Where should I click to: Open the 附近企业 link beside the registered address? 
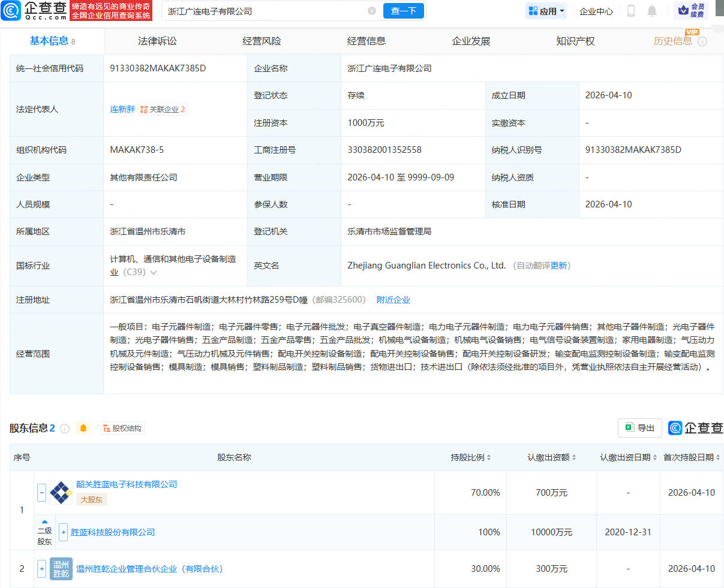point(393,299)
